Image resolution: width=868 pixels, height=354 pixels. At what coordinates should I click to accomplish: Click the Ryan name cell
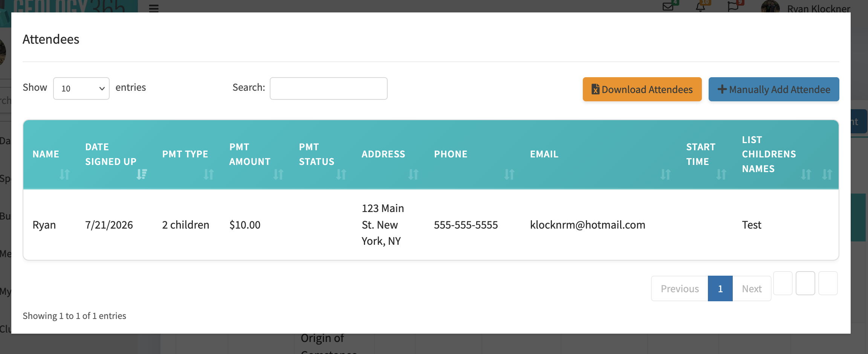click(x=44, y=225)
